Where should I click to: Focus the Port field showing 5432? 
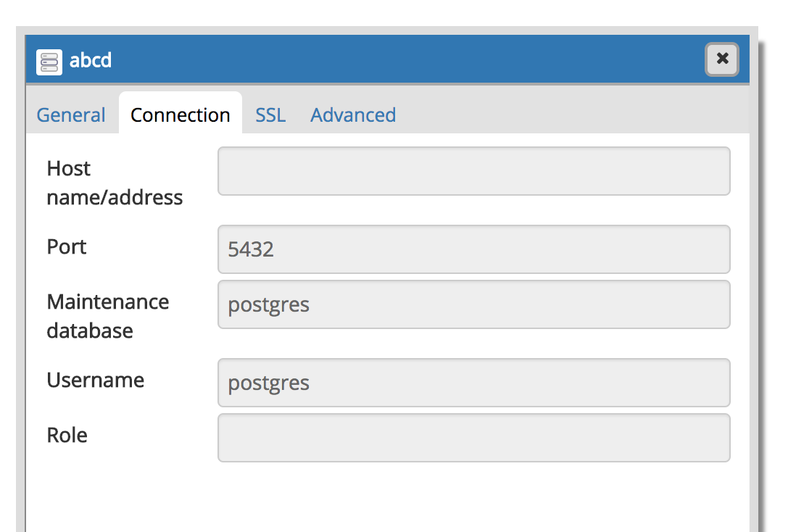pos(473,249)
